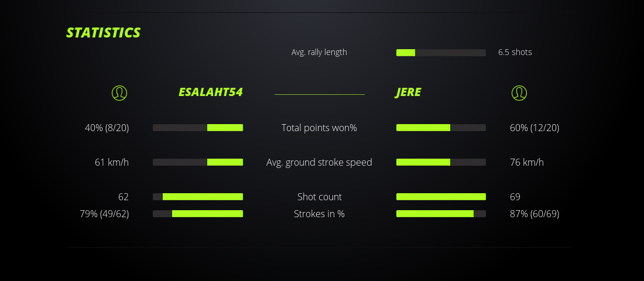
Task: Click the Avg. rally length bar
Action: 441,53
